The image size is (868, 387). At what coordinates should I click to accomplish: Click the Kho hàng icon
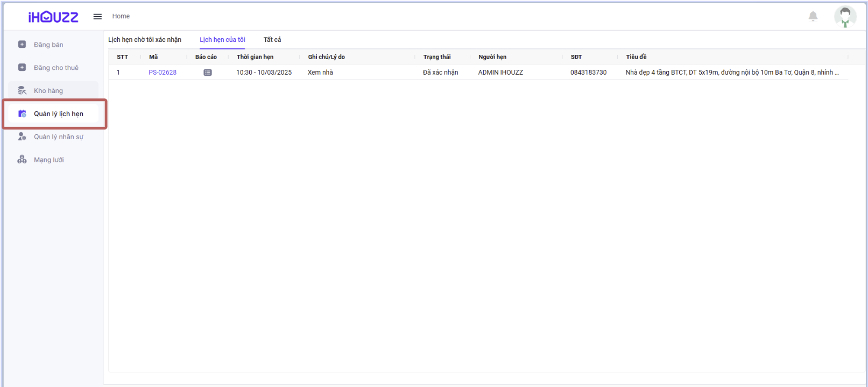coord(22,90)
